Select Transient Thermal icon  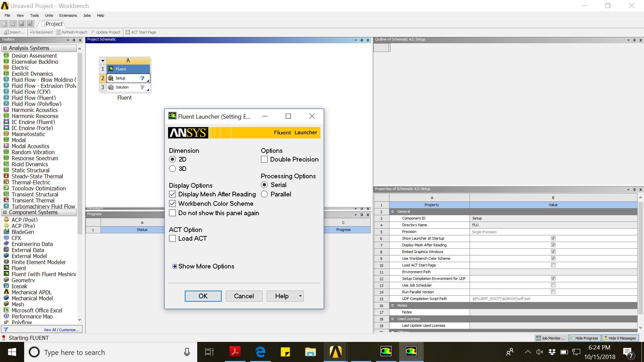coord(6,200)
